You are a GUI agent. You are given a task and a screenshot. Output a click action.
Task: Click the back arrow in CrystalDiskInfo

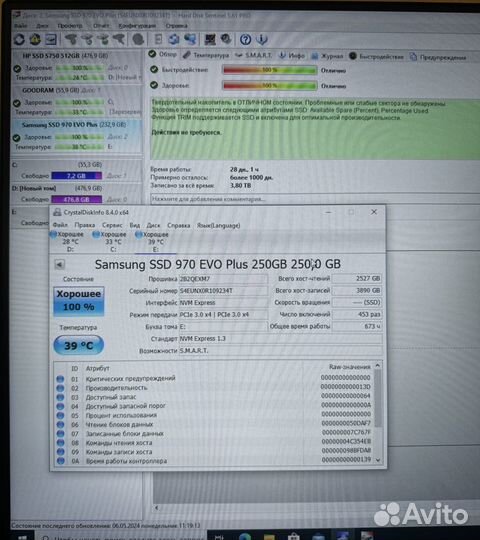(60, 264)
